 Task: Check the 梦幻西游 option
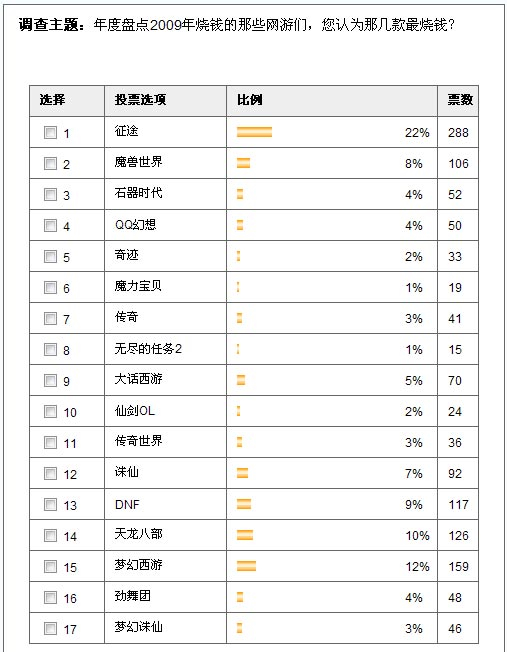pos(50,566)
